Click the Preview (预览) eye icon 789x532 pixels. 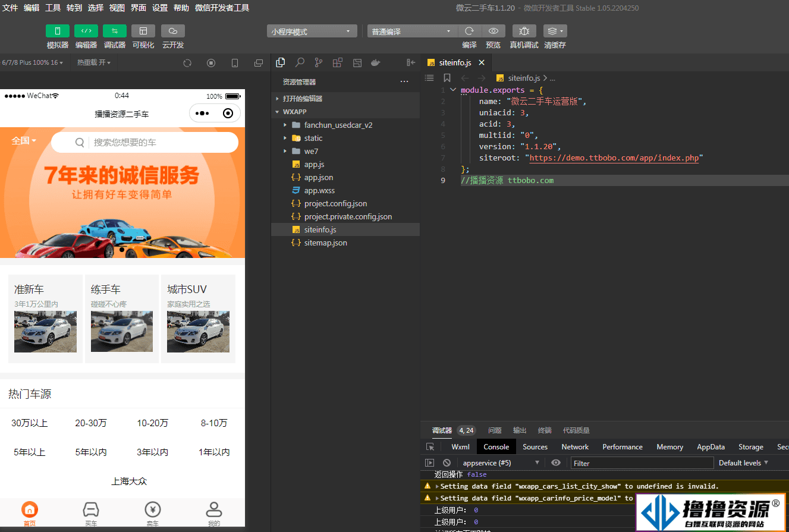pyautogui.click(x=493, y=31)
